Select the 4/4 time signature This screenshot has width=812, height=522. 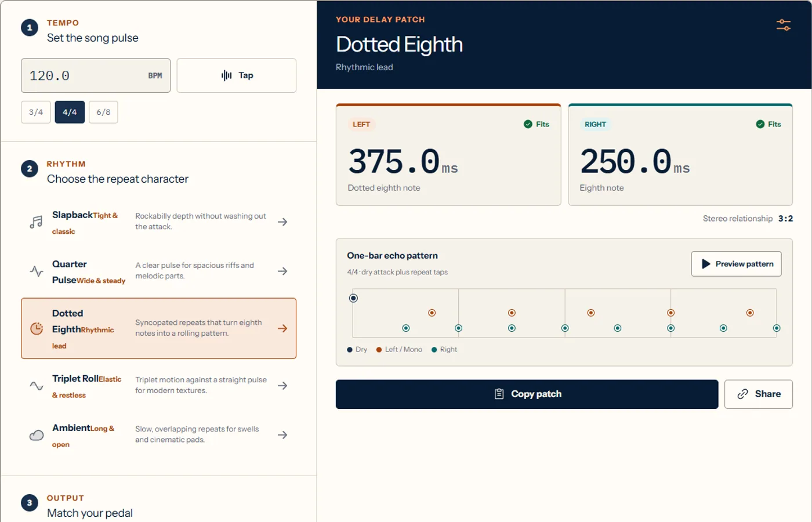(x=70, y=112)
